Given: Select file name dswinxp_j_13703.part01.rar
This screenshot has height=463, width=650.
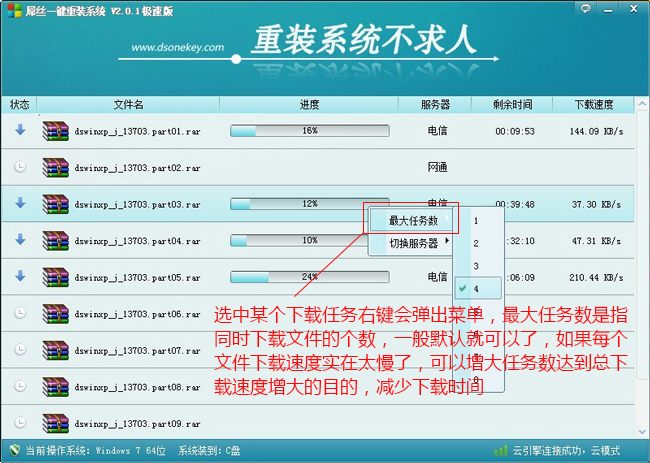Looking at the screenshot, I should tap(137, 131).
